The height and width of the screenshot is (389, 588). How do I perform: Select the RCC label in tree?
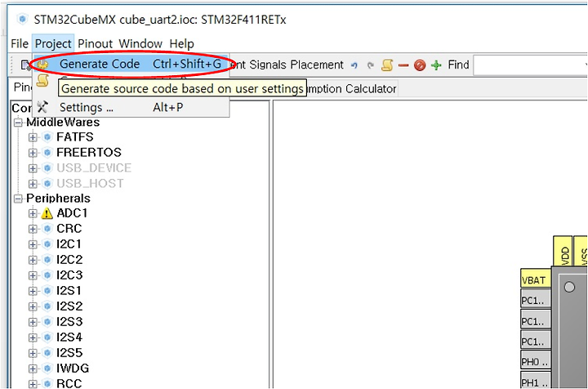click(69, 384)
